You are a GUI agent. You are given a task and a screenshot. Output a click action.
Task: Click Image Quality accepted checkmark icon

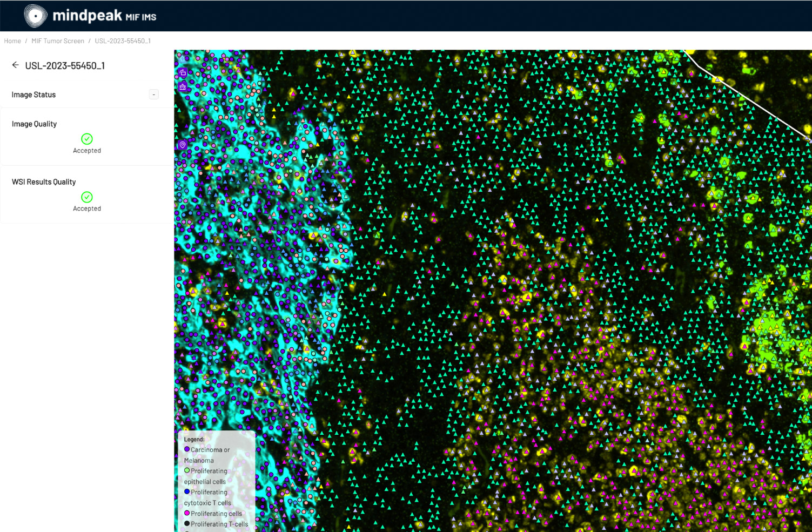point(87,139)
